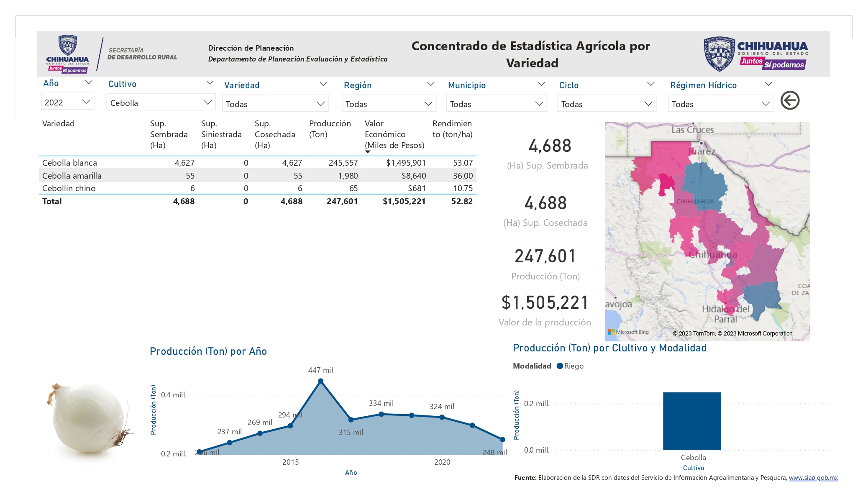This screenshot has height=502, width=868.
Task: Click the $8,640 value cell
Action: pyautogui.click(x=414, y=176)
